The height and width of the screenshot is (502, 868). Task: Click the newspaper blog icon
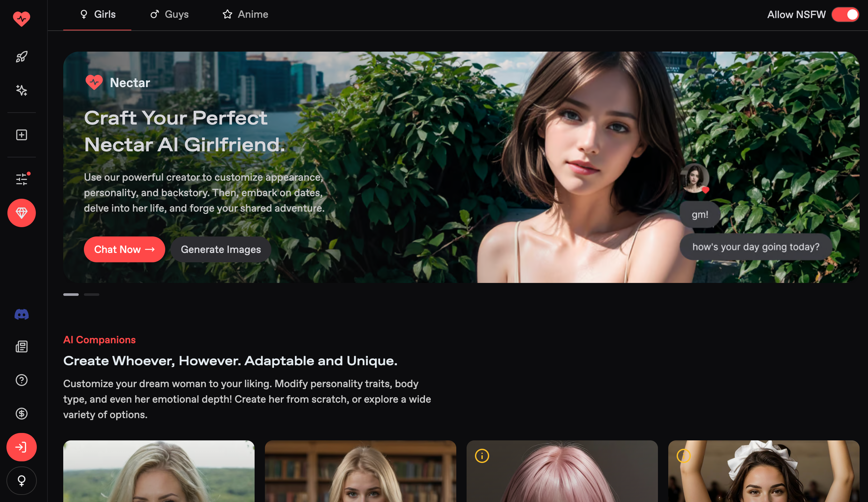[21, 347]
